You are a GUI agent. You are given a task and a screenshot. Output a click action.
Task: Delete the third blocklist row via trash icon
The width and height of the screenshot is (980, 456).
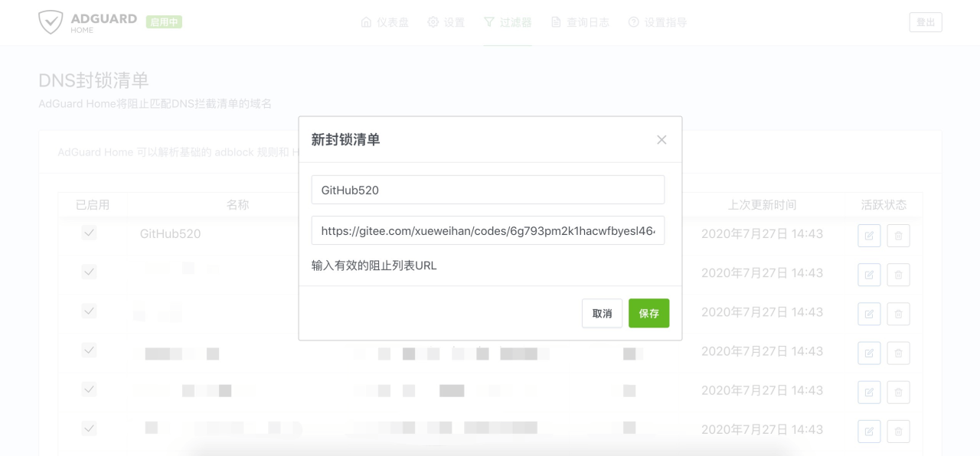[898, 314]
